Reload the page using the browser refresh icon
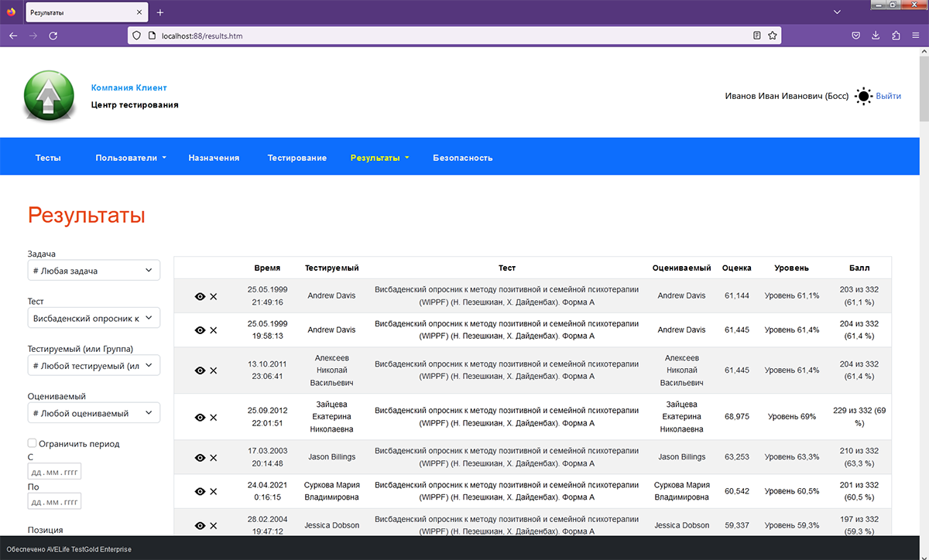Screen dimensions: 929x560 (x=53, y=36)
